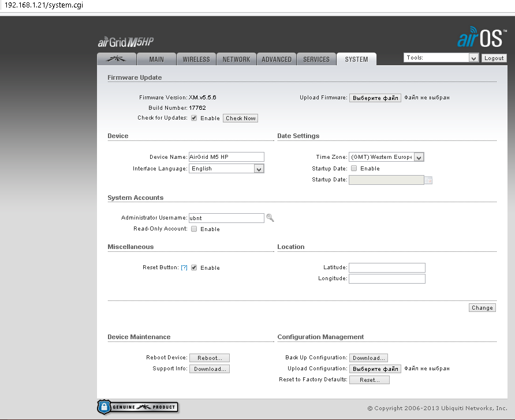The width and height of the screenshot is (515, 420).
Task: Click the Change button
Action: point(482,307)
